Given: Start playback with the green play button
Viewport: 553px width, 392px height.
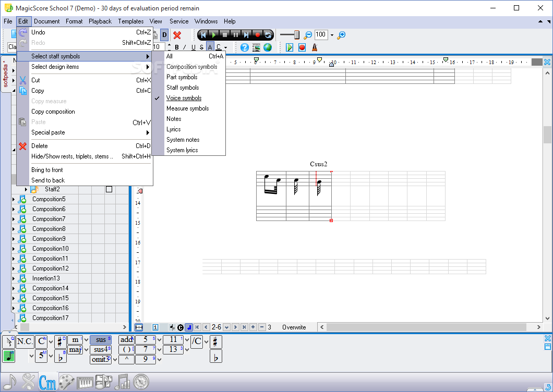Looking at the screenshot, I should click(214, 34).
